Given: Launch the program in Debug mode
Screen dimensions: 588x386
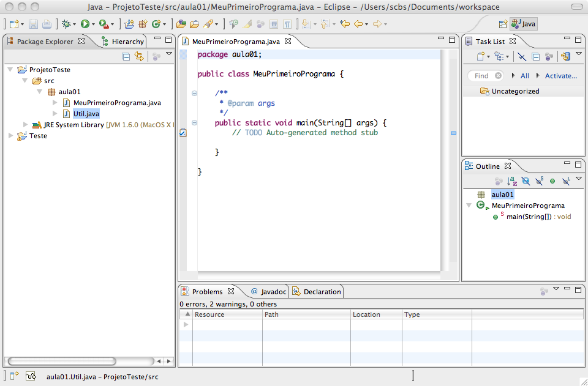Looking at the screenshot, I should point(66,23).
